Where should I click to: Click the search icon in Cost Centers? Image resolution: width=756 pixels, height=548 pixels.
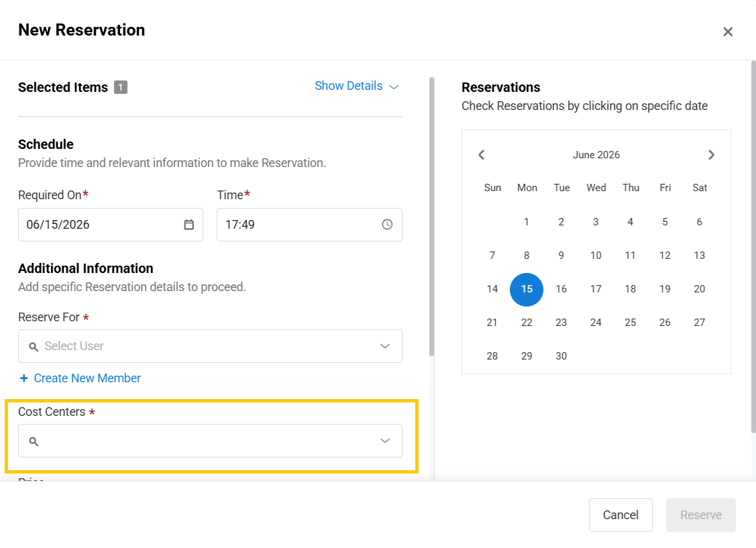coord(34,441)
